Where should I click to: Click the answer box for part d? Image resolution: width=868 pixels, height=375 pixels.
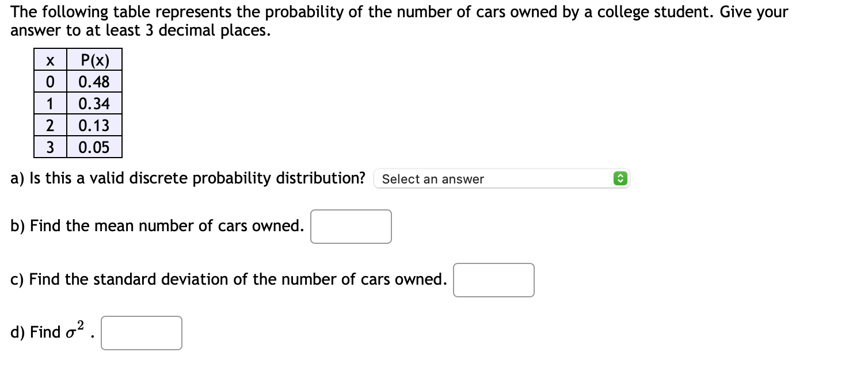141,332
